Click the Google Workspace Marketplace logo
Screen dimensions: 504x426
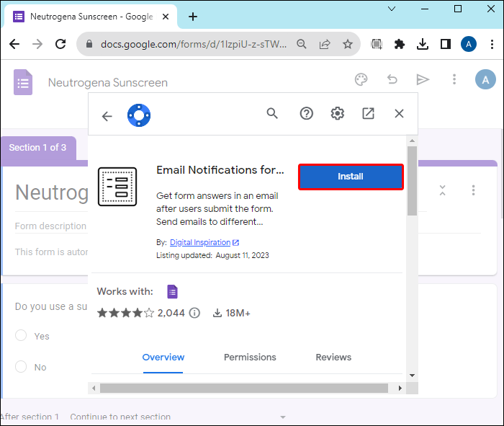pyautogui.click(x=139, y=115)
